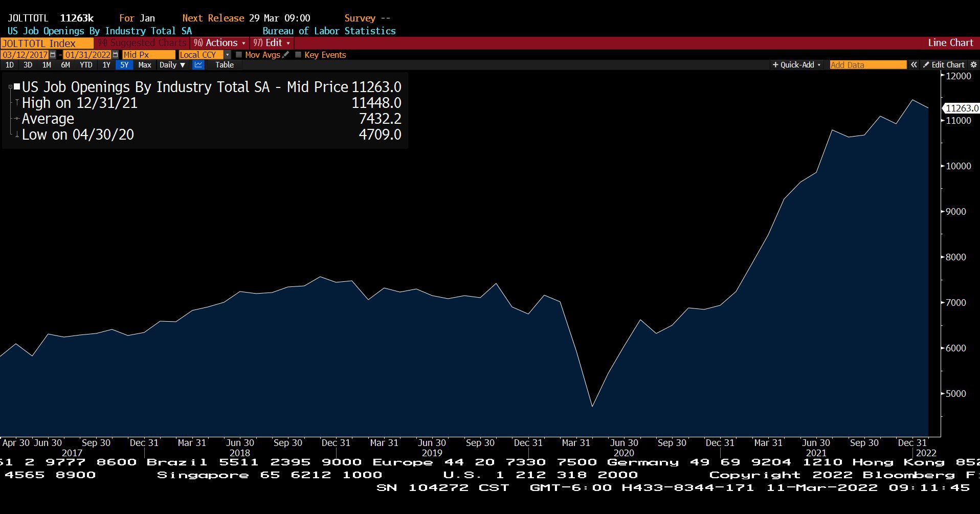
Task: Enable the Mov Avgs checkbox
Action: 239,55
